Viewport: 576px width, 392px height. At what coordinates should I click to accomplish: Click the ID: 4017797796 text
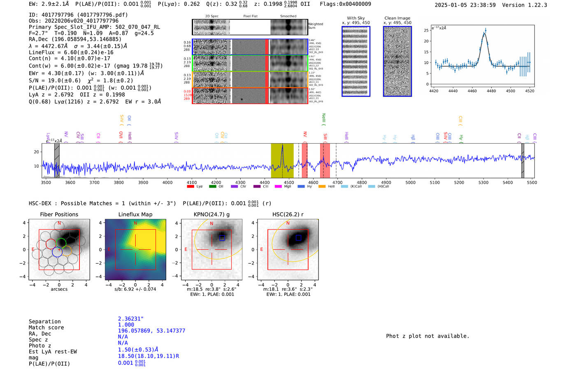pyautogui.click(x=78, y=15)
